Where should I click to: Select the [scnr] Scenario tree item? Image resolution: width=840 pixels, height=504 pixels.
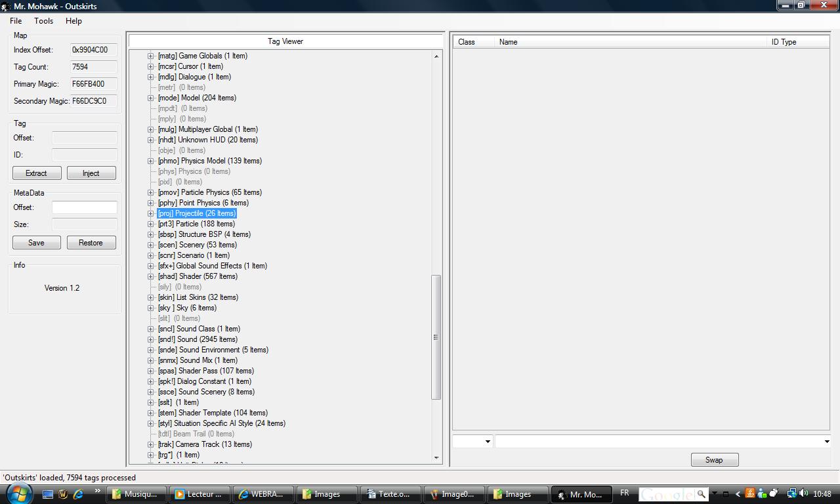[194, 255]
